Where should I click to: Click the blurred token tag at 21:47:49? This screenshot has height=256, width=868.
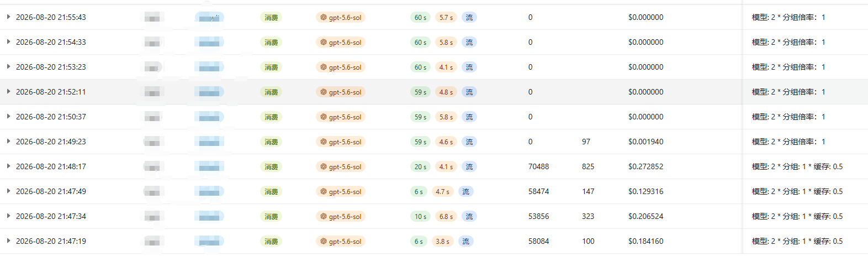pos(209,191)
